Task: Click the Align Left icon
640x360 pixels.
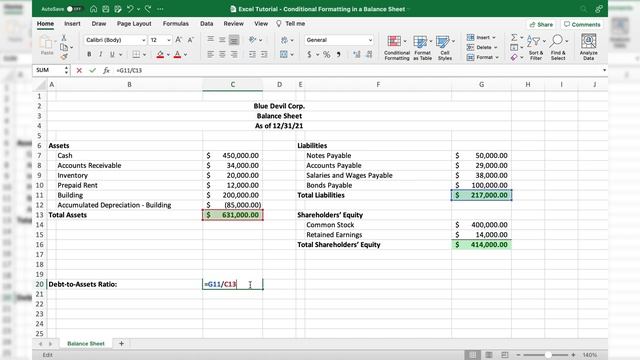Action: pos(211,54)
